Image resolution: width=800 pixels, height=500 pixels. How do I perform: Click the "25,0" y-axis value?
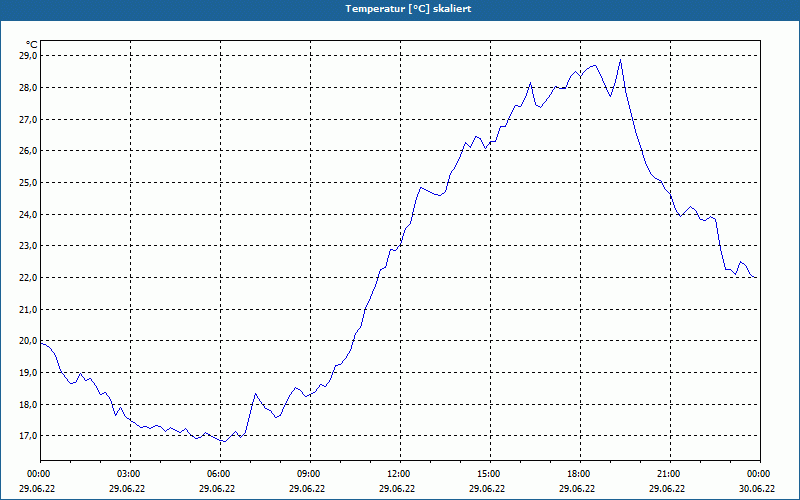click(x=28, y=183)
